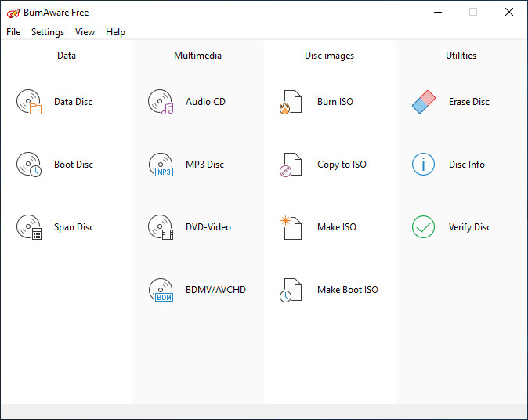Click the Data Disc folder icon
Viewport: 528px width, 420px height.
(x=29, y=102)
